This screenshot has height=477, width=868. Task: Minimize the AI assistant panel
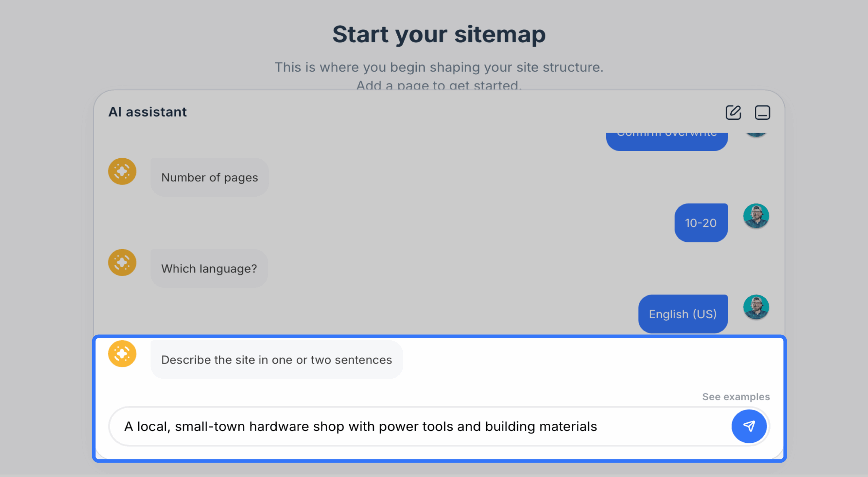coord(762,112)
